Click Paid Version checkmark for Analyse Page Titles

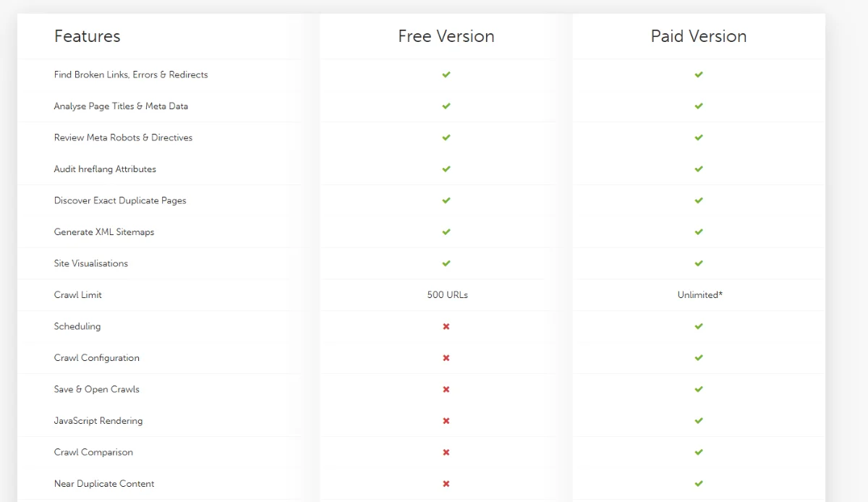coord(699,106)
